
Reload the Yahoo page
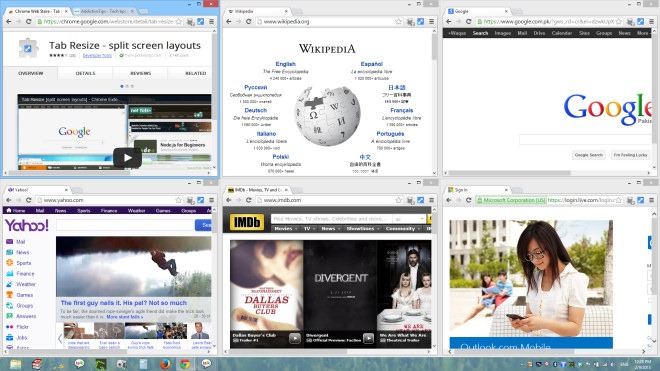(x=29, y=200)
